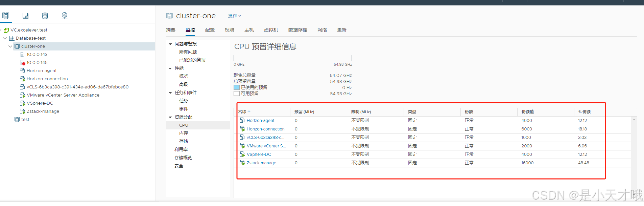Click the VM icon in table row VMware vCenter S...
This screenshot has width=644, height=206.
click(242, 146)
